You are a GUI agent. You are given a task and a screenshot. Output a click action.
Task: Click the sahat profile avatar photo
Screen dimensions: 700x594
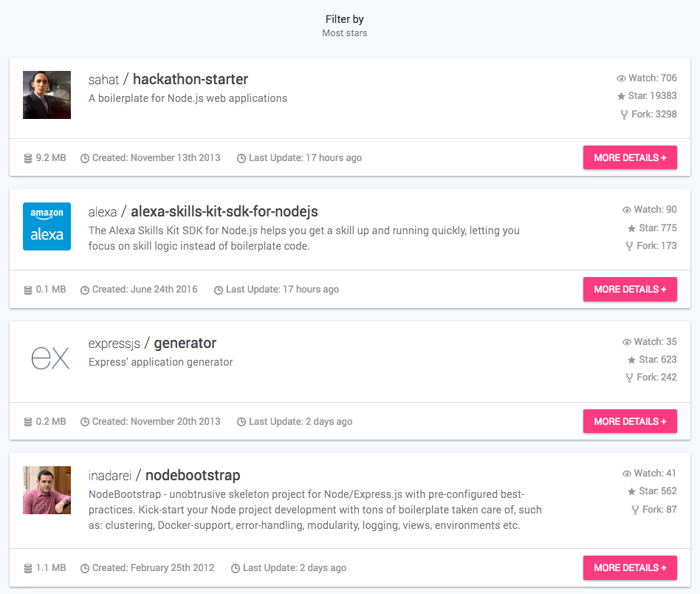pyautogui.click(x=47, y=95)
